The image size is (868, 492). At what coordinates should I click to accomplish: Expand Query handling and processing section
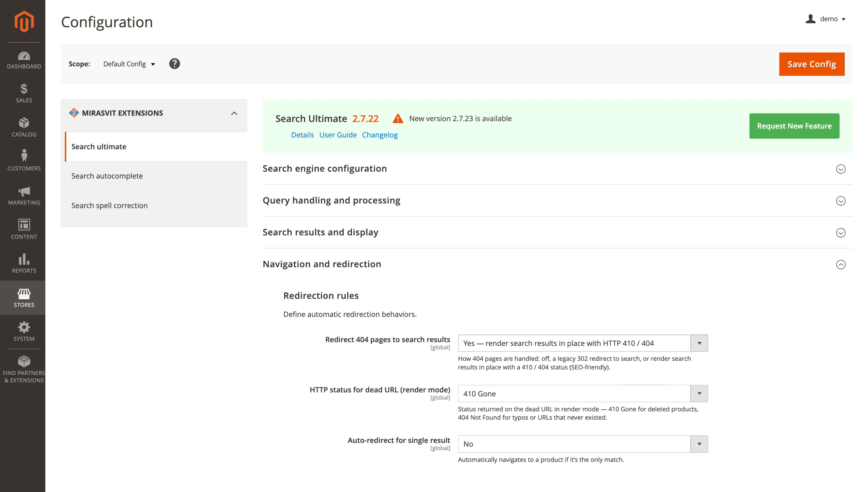pos(840,201)
